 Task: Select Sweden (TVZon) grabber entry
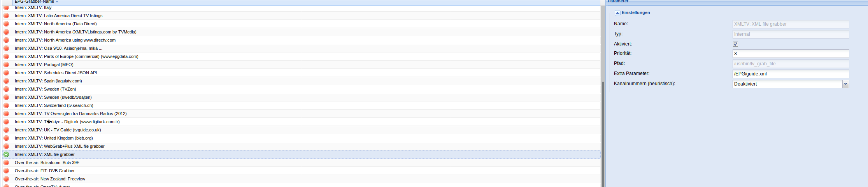pyautogui.click(x=302, y=89)
